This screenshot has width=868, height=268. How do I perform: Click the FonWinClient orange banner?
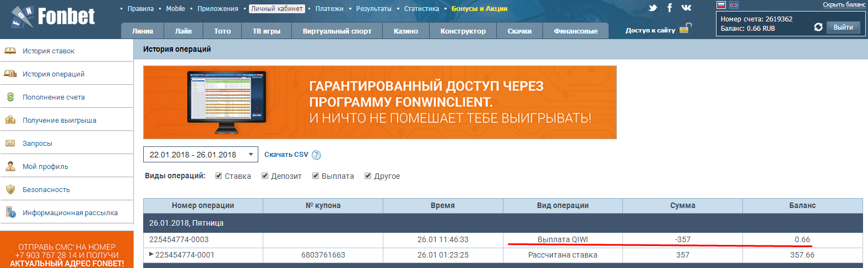pyautogui.click(x=379, y=102)
